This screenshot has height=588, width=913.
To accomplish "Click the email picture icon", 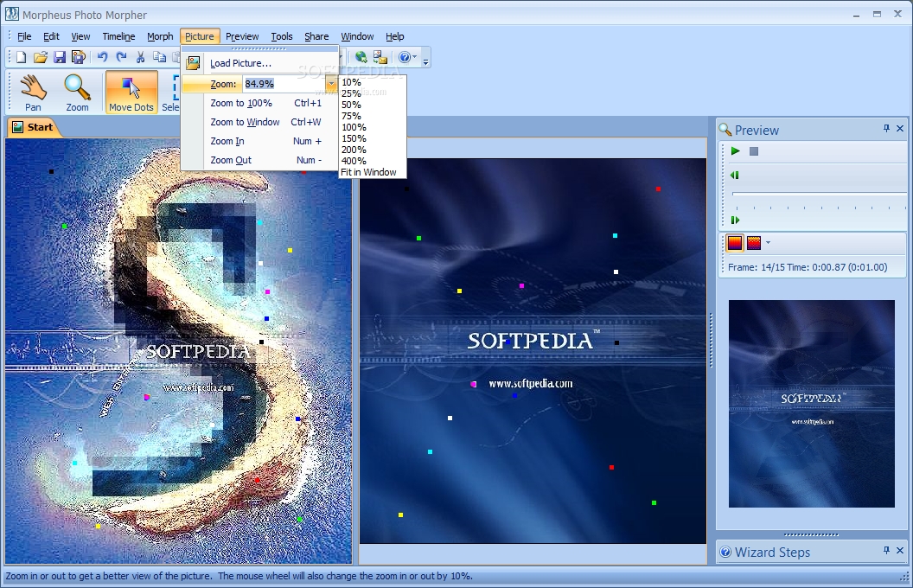I will pyautogui.click(x=380, y=57).
